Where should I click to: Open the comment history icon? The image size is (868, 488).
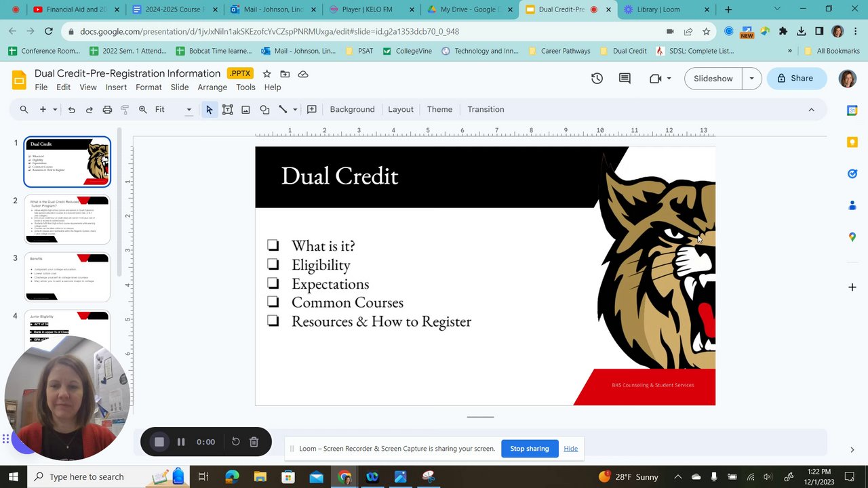coord(625,79)
